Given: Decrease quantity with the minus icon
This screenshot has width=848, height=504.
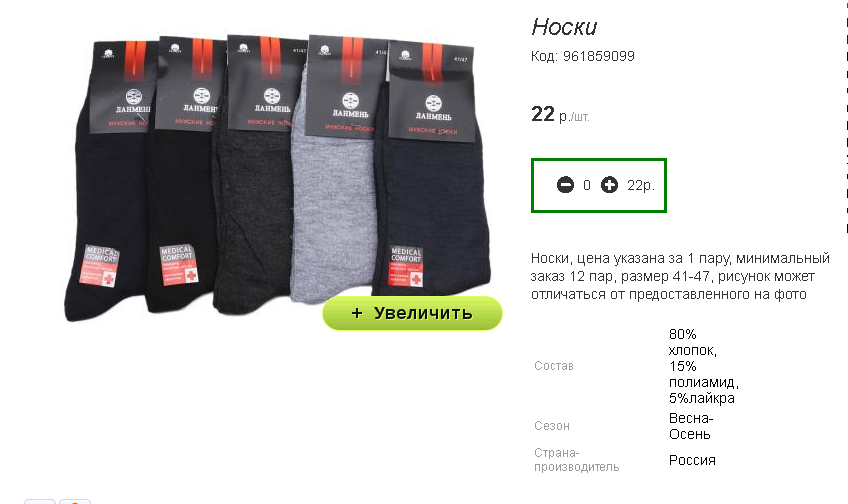Looking at the screenshot, I should pos(565,185).
